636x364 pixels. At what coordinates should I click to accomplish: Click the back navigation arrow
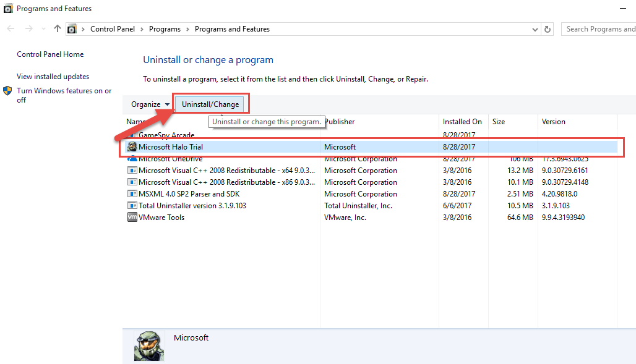[x=10, y=28]
